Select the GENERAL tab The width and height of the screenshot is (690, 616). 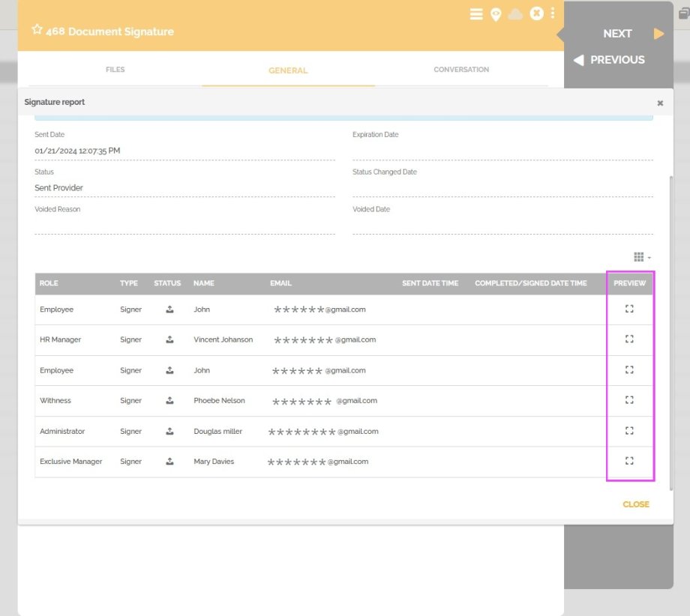(288, 69)
